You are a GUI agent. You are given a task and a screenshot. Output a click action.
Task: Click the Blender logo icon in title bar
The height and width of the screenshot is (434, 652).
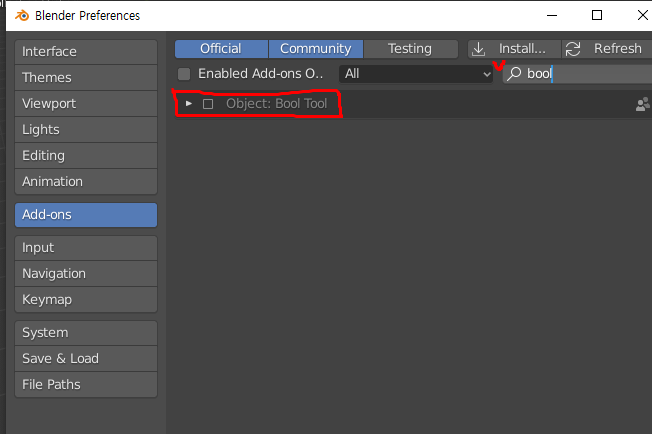[22, 16]
